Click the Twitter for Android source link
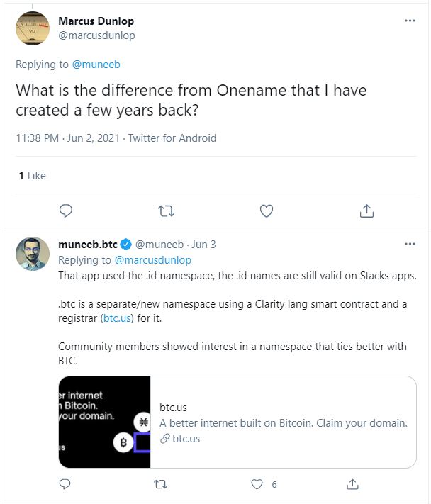Screen dimensions: 431x504 [172, 138]
